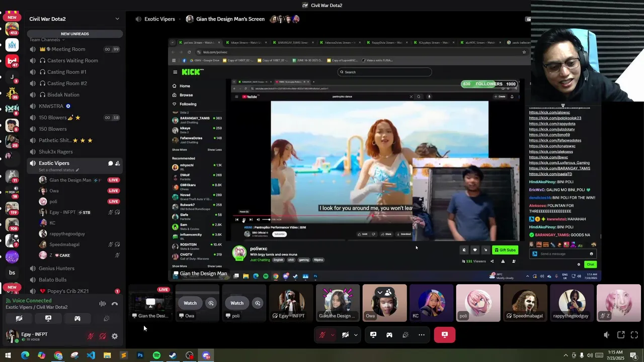The width and height of the screenshot is (644, 362).
Task: Add poli's stream to multi-view
Action: click(258, 303)
